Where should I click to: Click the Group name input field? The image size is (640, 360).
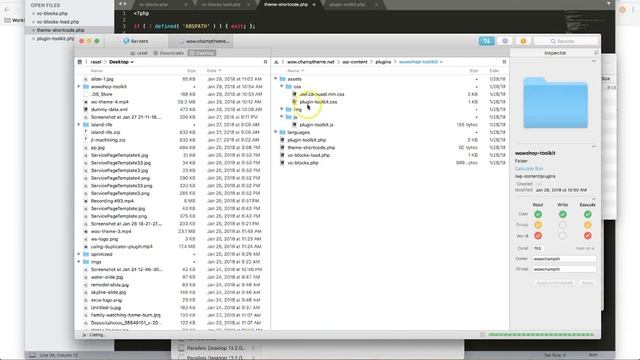click(x=564, y=269)
